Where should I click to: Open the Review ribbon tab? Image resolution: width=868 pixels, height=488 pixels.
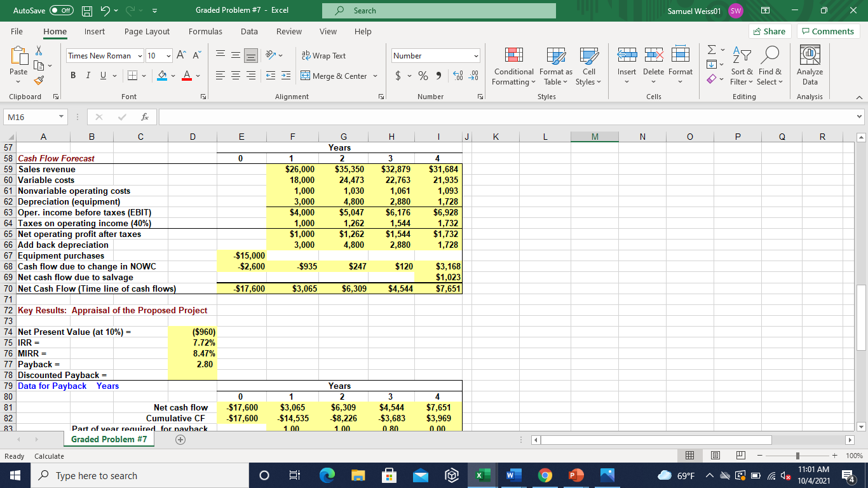pos(288,31)
